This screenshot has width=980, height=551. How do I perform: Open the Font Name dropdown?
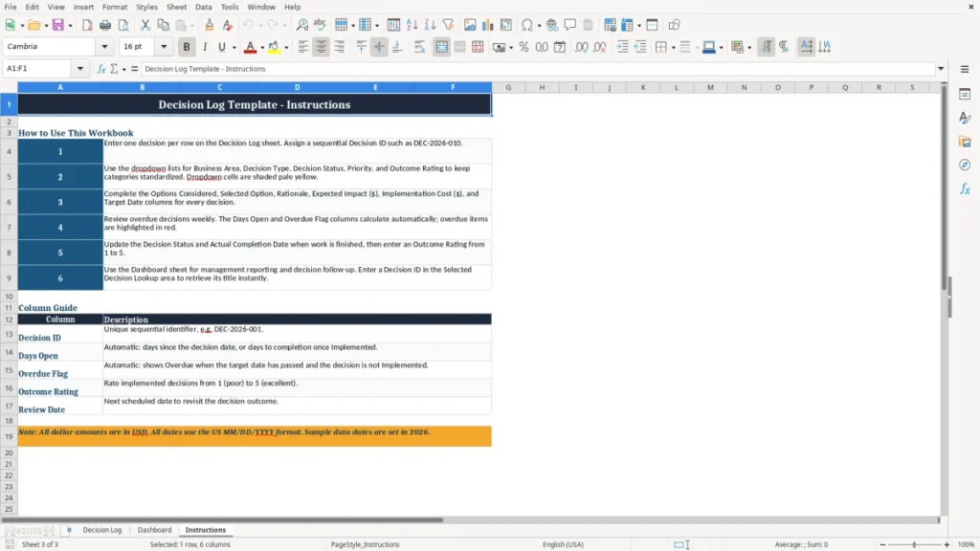104,46
